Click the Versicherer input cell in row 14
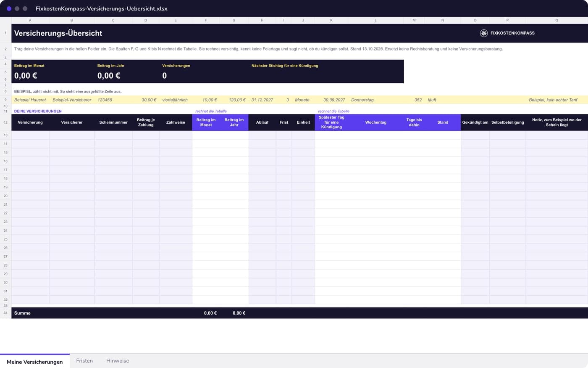 [72, 144]
